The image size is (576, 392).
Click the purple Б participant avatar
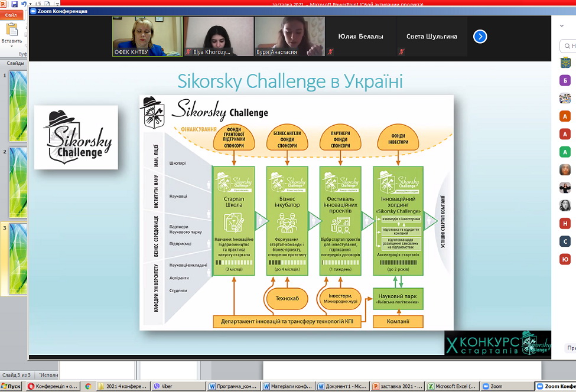tap(565, 80)
